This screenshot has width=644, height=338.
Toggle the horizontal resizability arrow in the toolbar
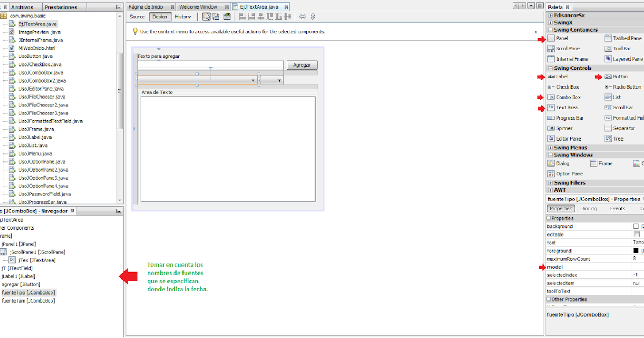(x=303, y=17)
